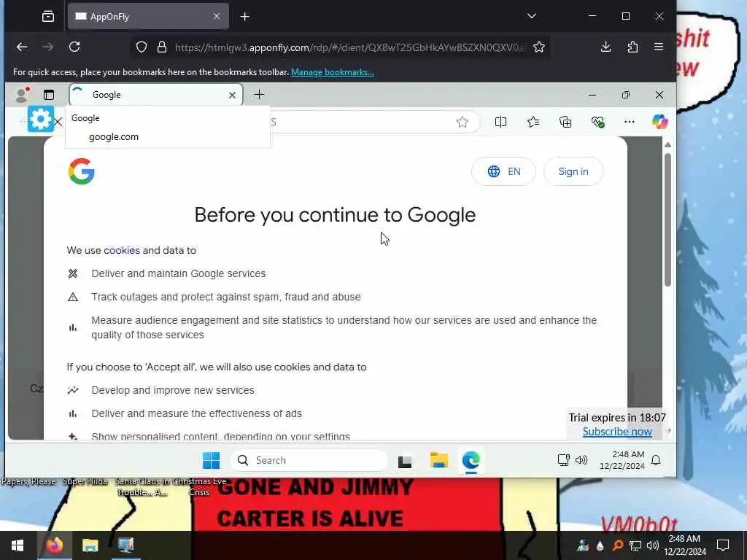This screenshot has height=560, width=747.
Task: Switch to Firefox on host taskbar
Action: point(55,545)
